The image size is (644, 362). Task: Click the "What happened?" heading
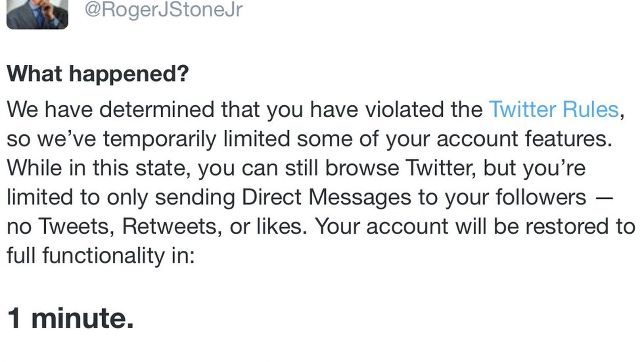98,73
